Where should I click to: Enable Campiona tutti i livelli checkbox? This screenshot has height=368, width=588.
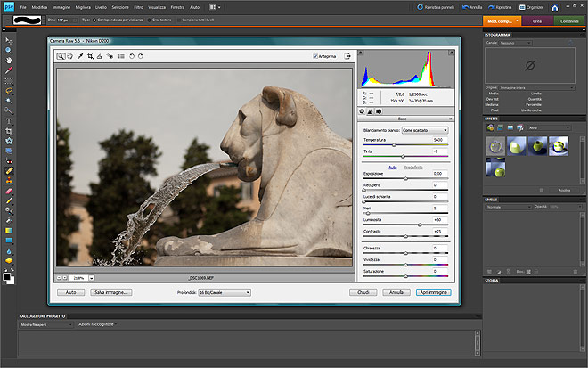pos(179,20)
